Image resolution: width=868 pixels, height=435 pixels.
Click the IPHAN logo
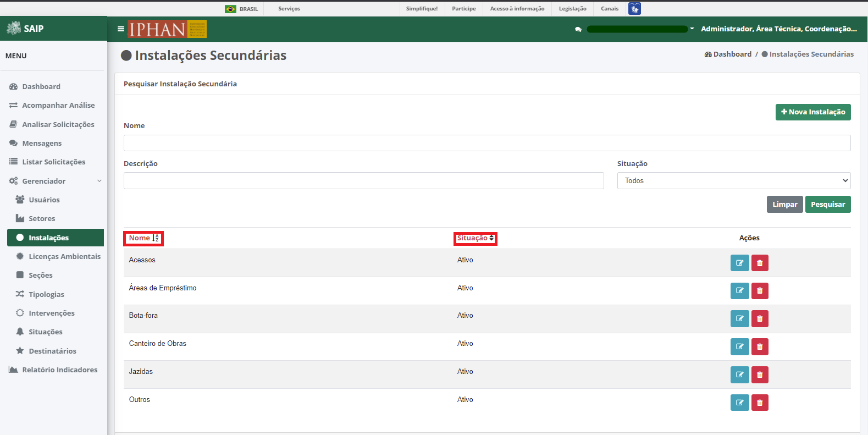(x=167, y=29)
